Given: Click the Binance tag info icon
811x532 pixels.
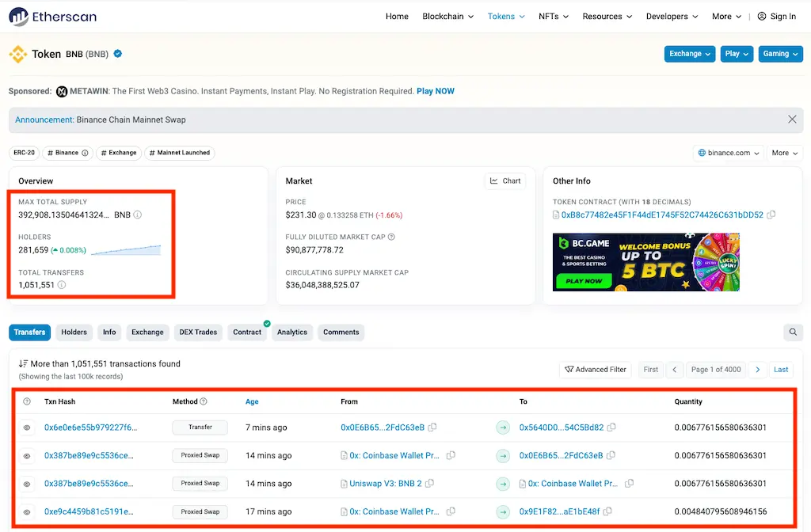Looking at the screenshot, I should pyautogui.click(x=85, y=153).
